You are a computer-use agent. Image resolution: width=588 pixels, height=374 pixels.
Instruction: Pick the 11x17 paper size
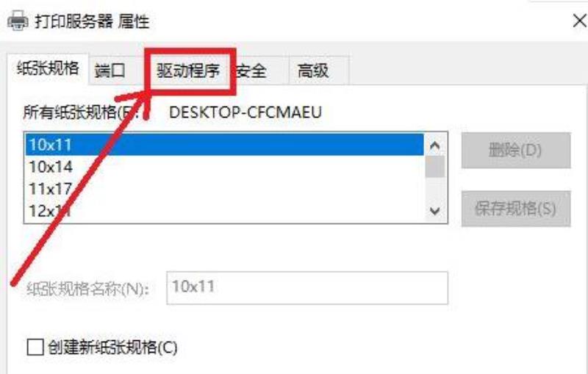point(224,189)
